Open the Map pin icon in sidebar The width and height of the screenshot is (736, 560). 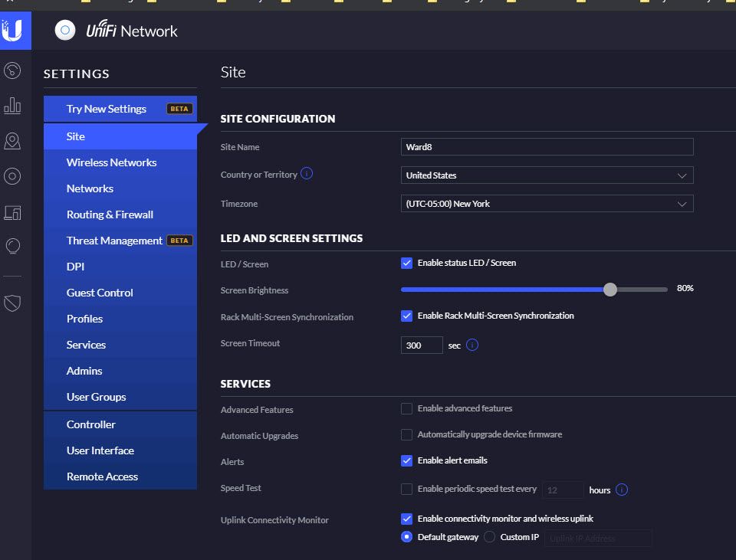[x=12, y=141]
